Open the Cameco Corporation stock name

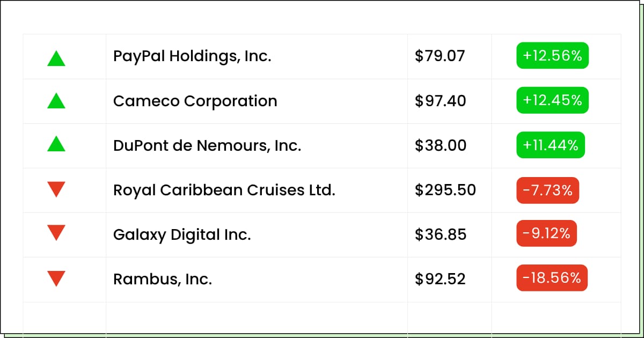(x=195, y=101)
